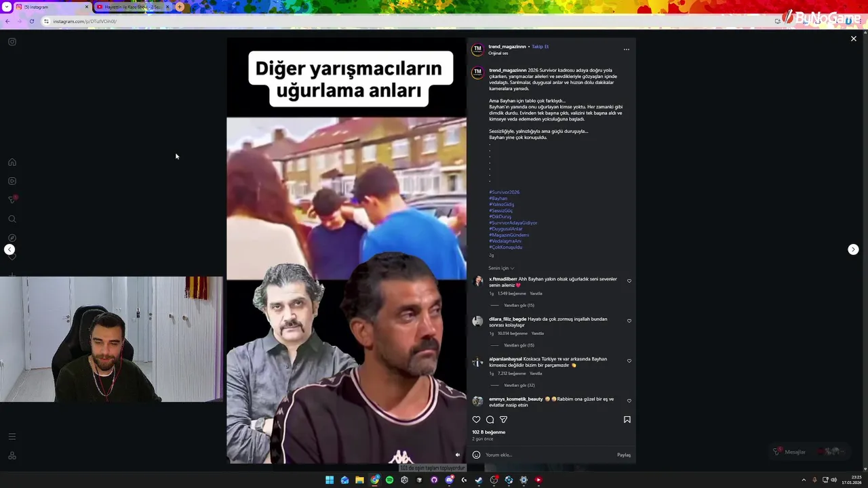Open File Explorer from the taskbar

pyautogui.click(x=359, y=480)
